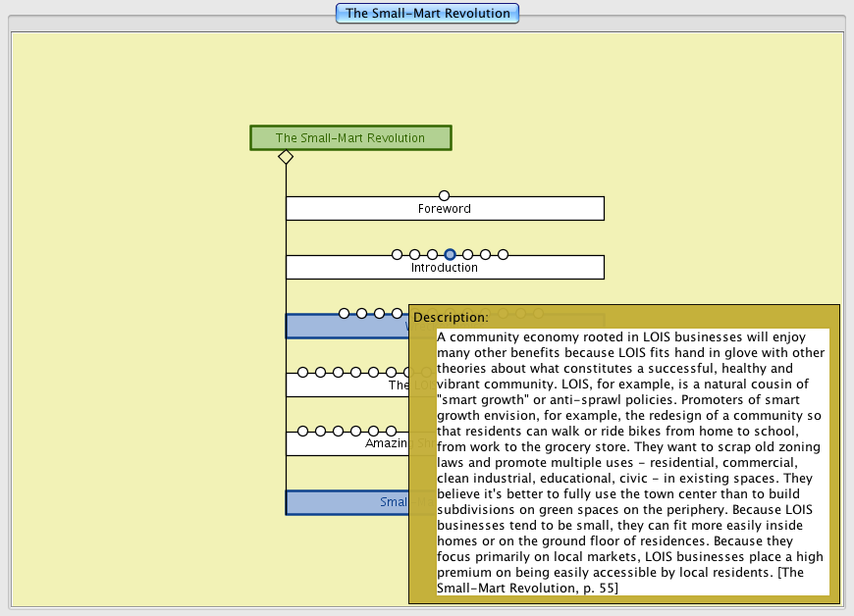Click the highlighted blue circle above Introduction
854x616 pixels.
(450, 255)
